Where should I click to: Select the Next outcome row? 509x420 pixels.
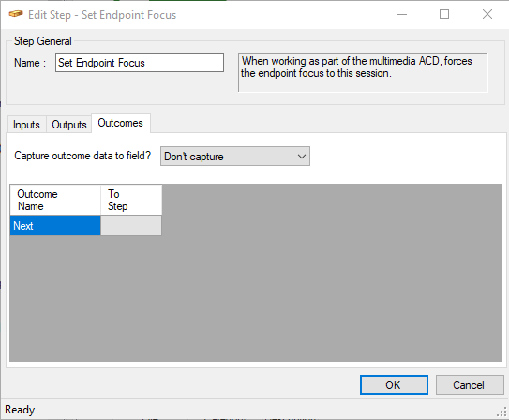pos(55,226)
